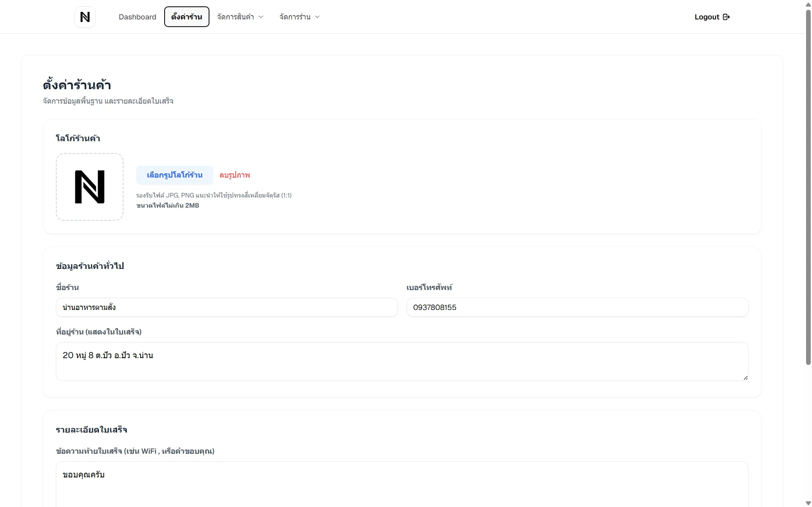This screenshot has height=507, width=812.
Task: Click the ชื่อร้าน field label
Action: click(67, 288)
